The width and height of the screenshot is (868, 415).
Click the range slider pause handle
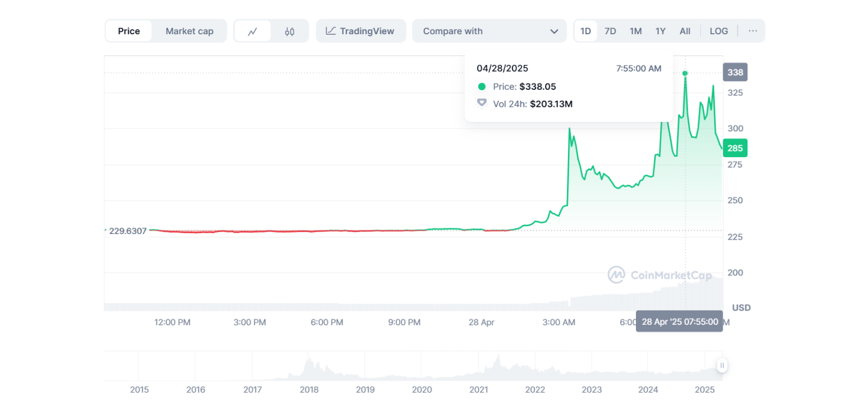[722, 365]
